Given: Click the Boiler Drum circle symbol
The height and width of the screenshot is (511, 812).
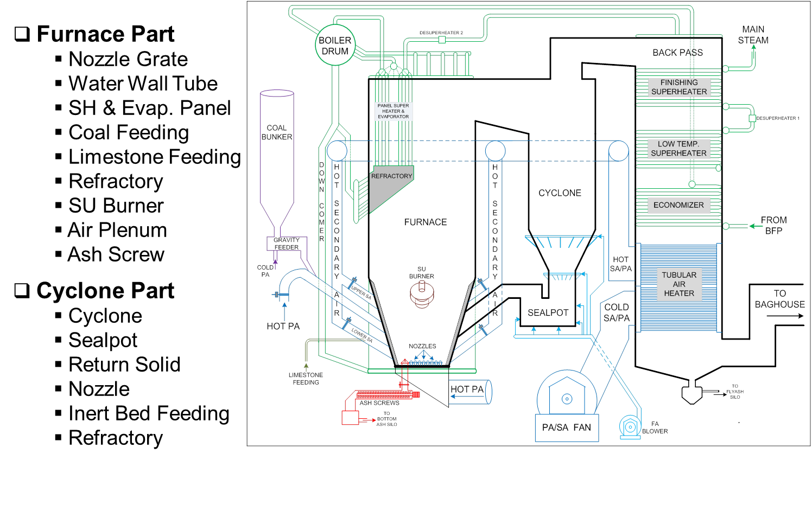Looking at the screenshot, I should (335, 45).
